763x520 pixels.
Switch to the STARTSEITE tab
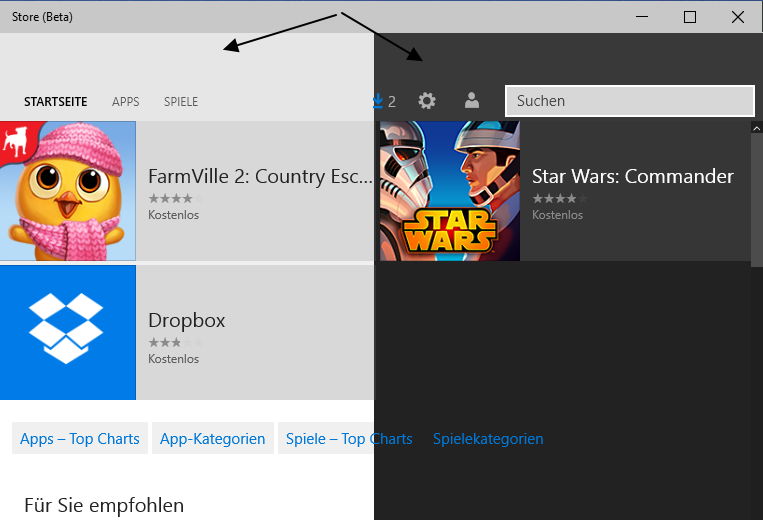coord(56,102)
